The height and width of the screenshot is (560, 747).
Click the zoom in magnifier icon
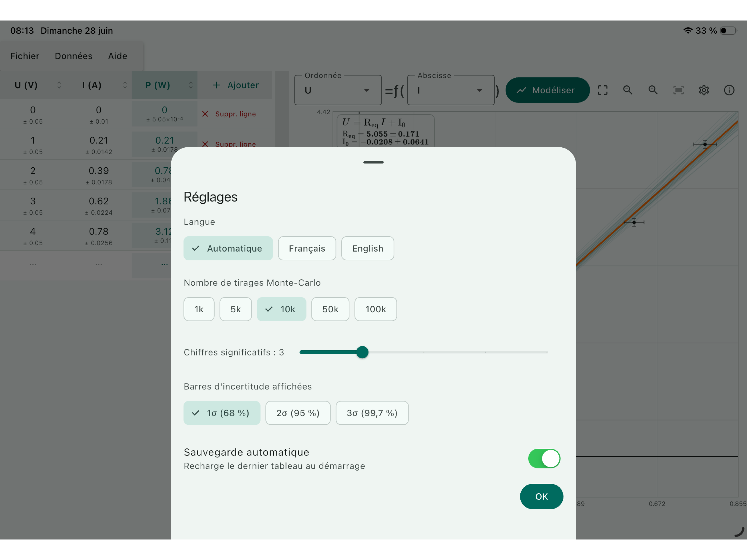click(653, 90)
